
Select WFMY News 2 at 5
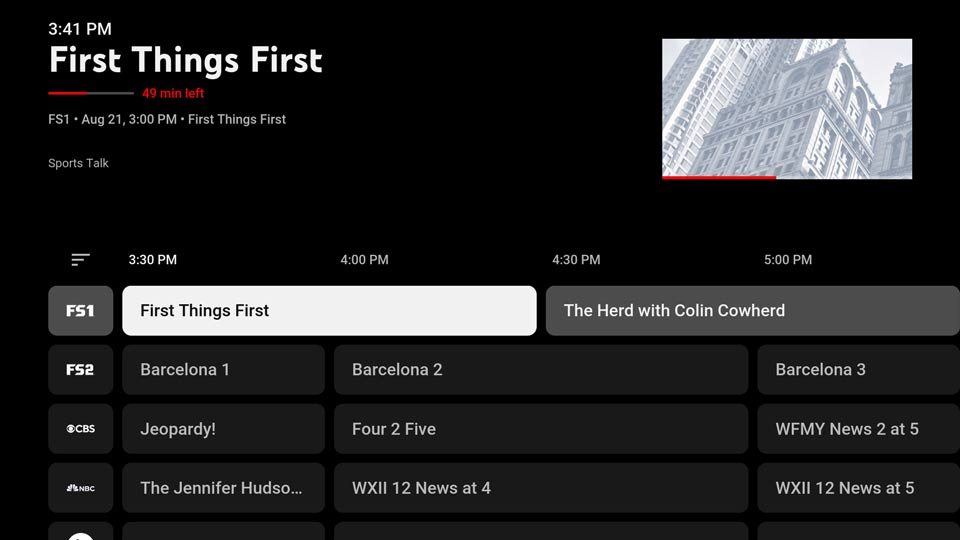pyautogui.click(x=857, y=429)
